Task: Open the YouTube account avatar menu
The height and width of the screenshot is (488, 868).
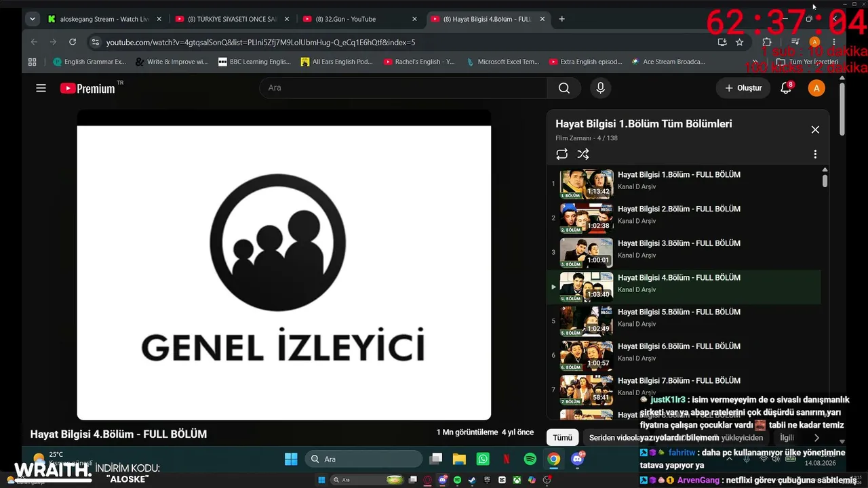Action: point(816,88)
